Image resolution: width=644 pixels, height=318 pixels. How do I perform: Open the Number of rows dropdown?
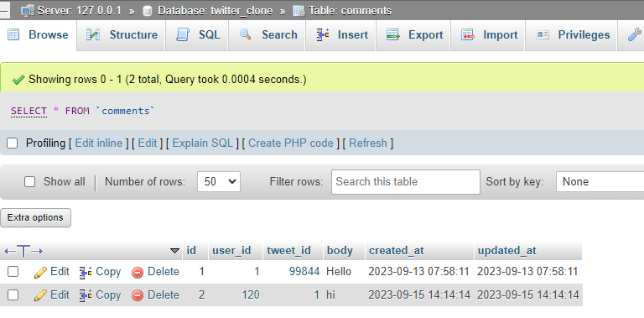point(219,181)
